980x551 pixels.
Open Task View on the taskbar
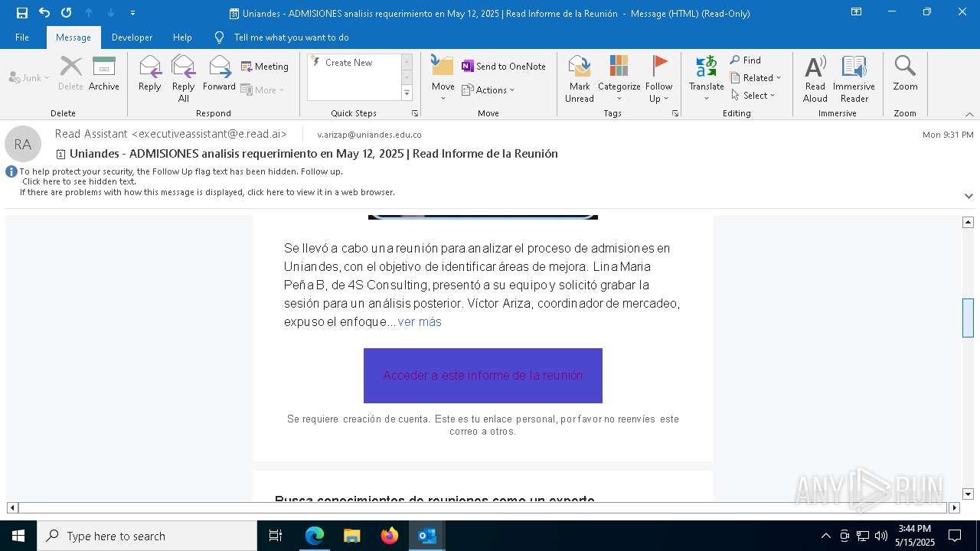click(x=276, y=536)
